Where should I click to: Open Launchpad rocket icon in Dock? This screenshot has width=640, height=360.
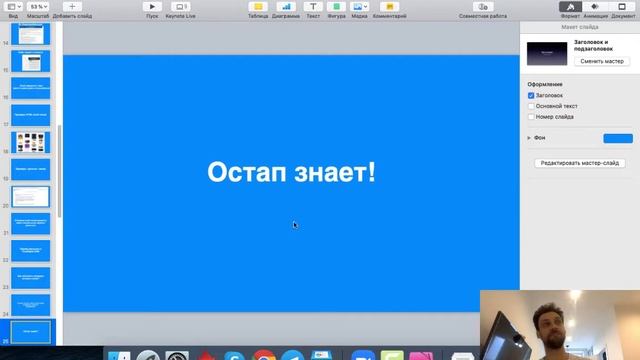pos(148,355)
